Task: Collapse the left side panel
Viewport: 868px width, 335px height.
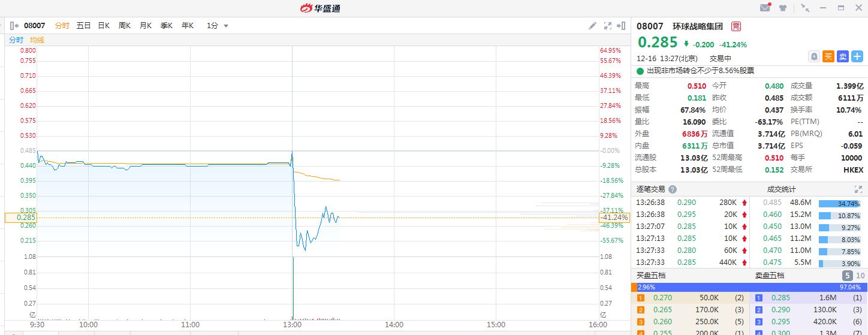Action: (13, 26)
